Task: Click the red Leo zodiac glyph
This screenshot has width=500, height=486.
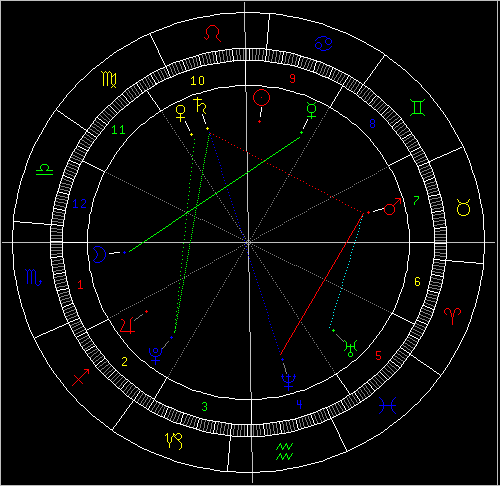Action: point(213,34)
